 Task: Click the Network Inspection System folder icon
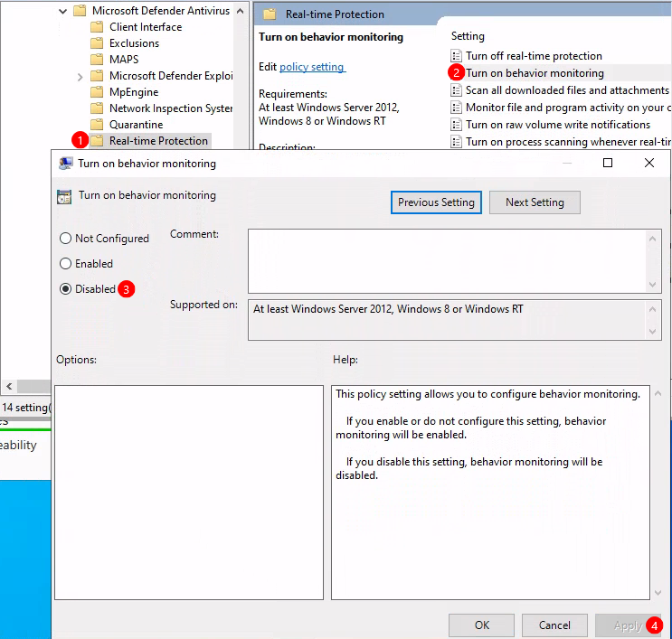click(97, 108)
